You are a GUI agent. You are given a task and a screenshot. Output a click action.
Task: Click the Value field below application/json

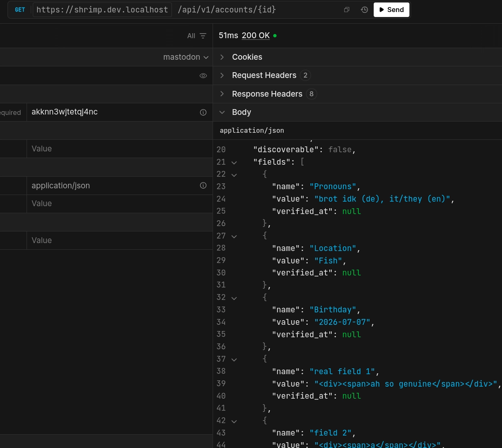point(120,203)
